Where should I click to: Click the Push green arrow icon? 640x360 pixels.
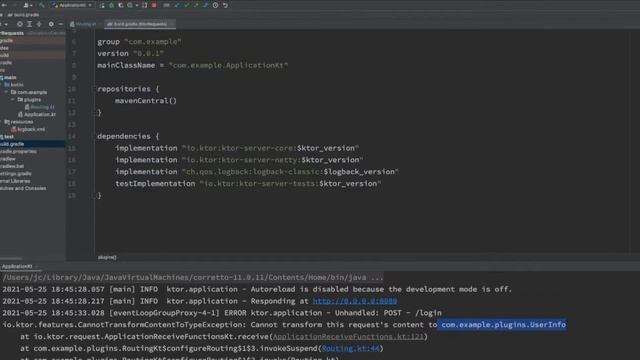196,5
